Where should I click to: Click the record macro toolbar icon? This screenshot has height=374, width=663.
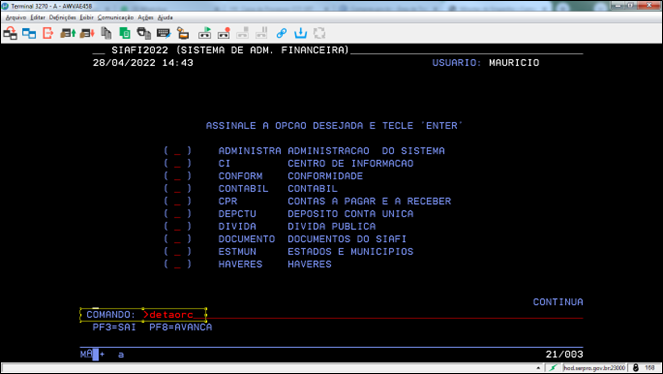click(x=224, y=33)
